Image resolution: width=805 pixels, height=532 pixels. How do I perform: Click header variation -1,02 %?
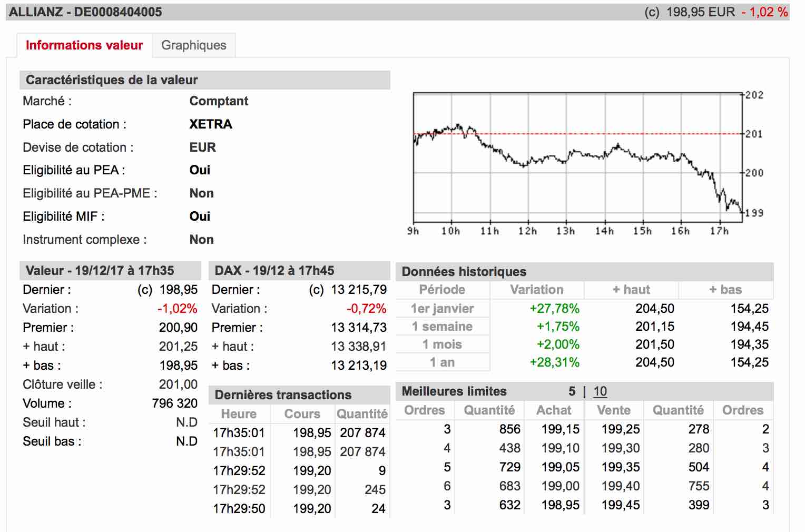click(764, 12)
